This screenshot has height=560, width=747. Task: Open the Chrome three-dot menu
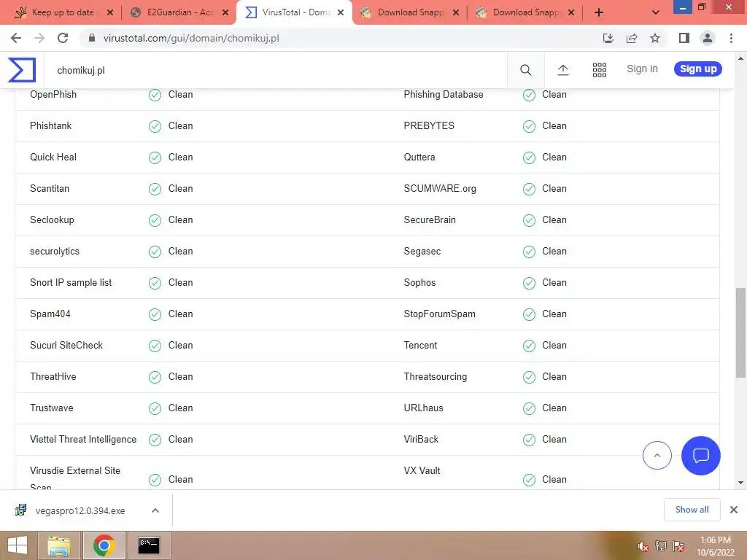(731, 38)
